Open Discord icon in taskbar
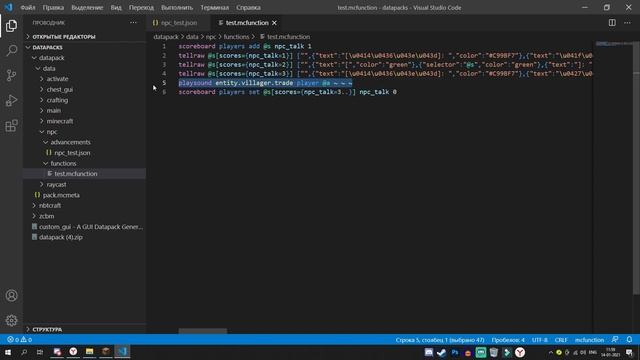The width and height of the screenshot is (640, 360). click(x=428, y=352)
